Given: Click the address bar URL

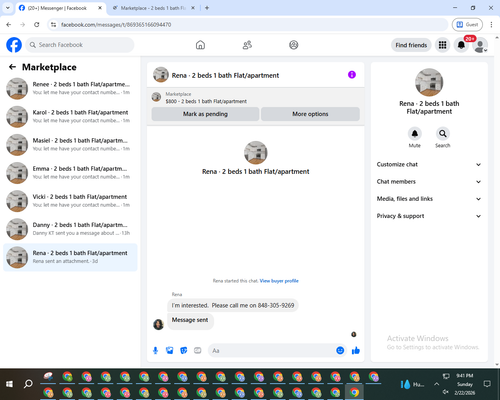Looking at the screenshot, I should pos(116,25).
